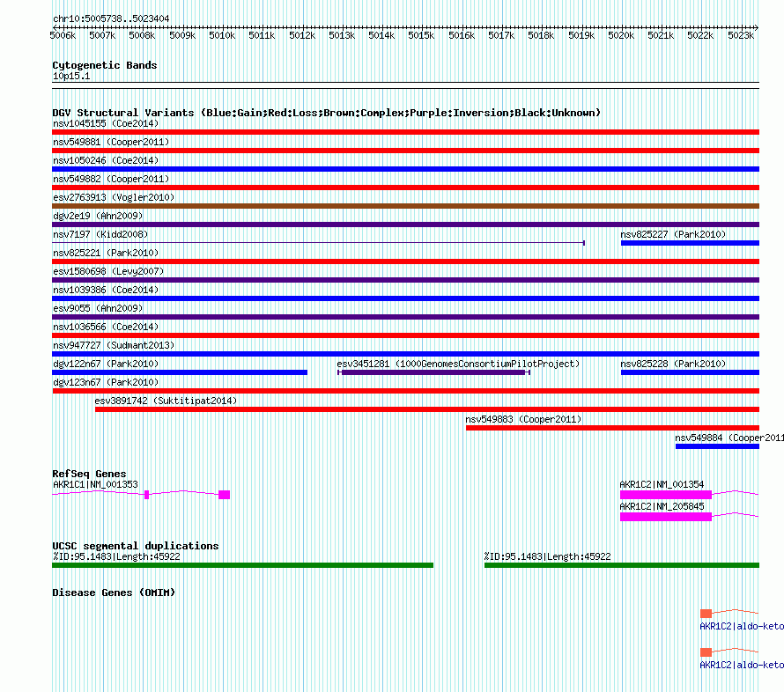Select esv3451281 1000Genomes purple feature bar
The height and width of the screenshot is (692, 784).
[433, 372]
